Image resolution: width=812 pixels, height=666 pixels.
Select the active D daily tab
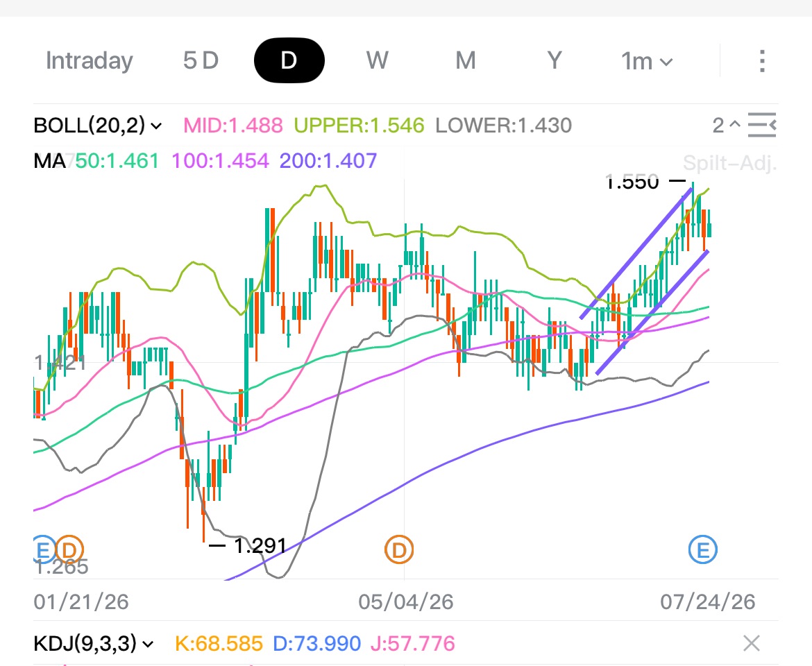(x=289, y=60)
